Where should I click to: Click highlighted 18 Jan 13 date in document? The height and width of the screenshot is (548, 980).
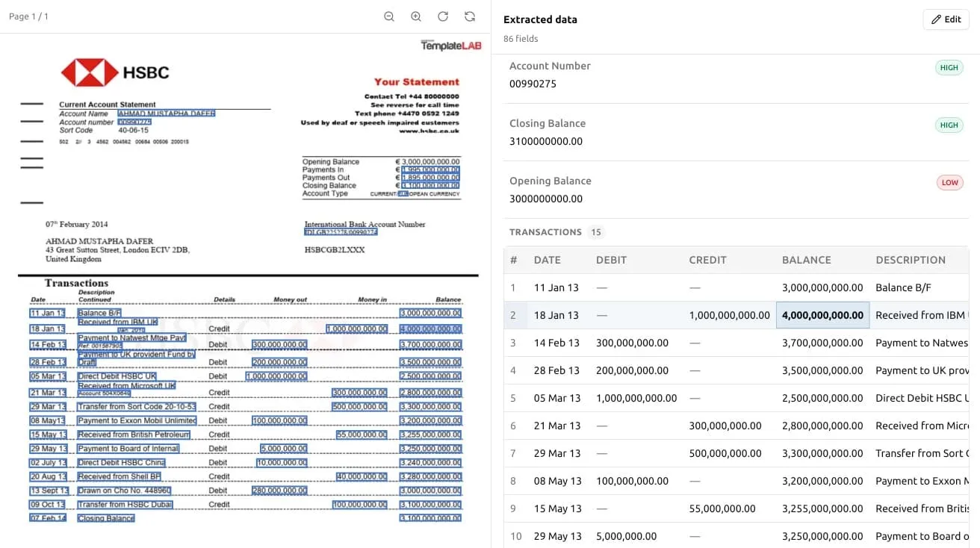click(x=48, y=329)
